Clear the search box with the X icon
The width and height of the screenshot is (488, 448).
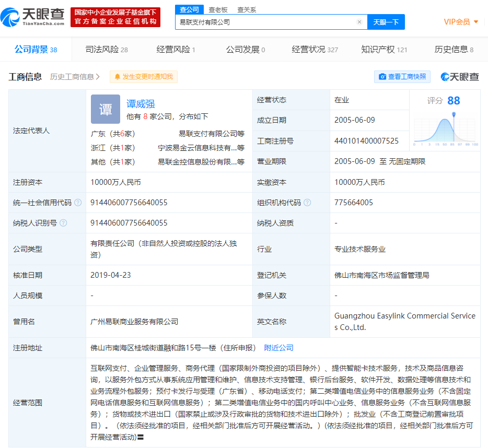pos(359,22)
